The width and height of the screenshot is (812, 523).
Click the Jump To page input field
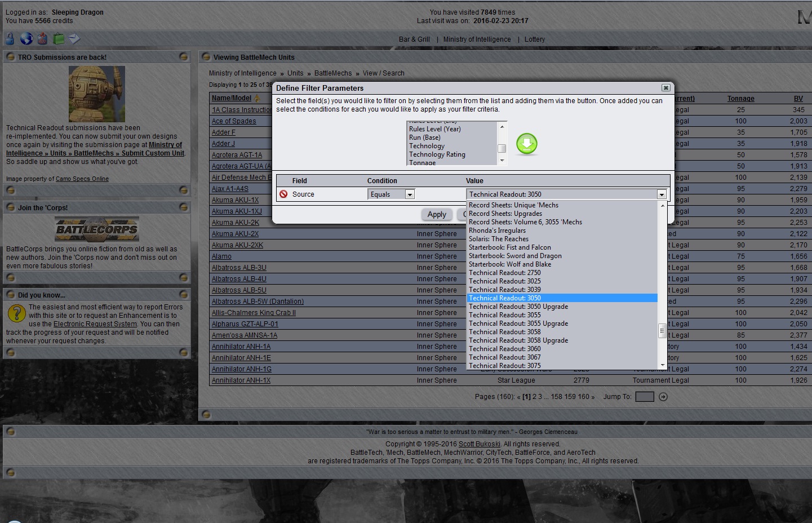[x=644, y=397]
